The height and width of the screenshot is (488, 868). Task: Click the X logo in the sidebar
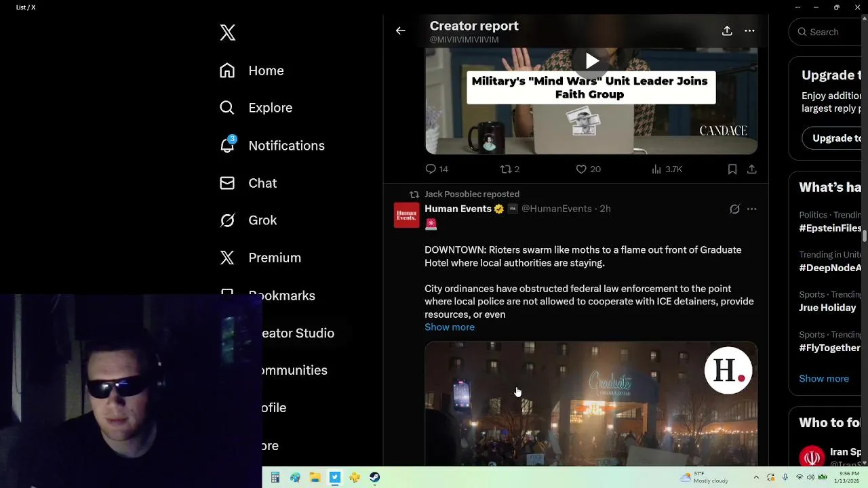(228, 33)
